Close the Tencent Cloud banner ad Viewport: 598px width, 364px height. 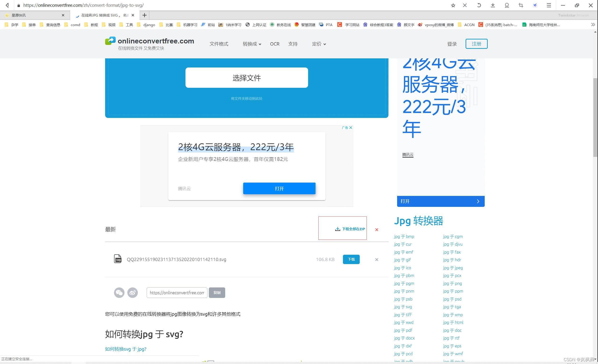[x=351, y=127]
